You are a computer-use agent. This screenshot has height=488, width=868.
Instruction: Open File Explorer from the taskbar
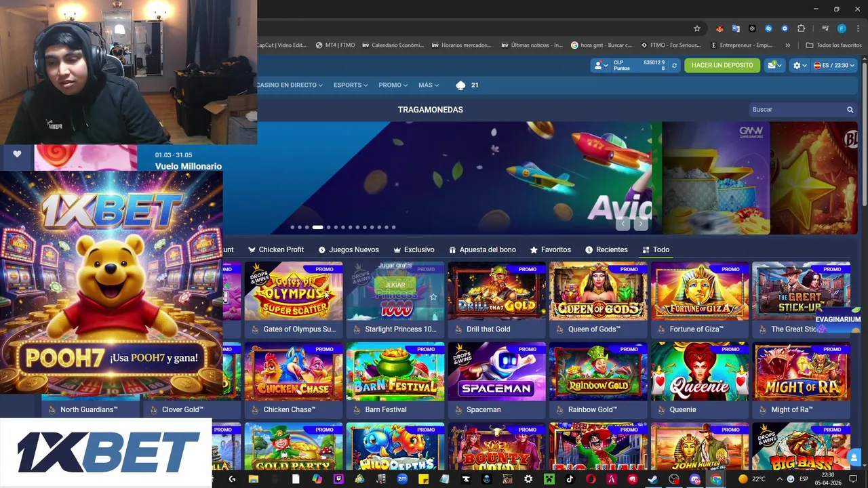[x=254, y=479]
